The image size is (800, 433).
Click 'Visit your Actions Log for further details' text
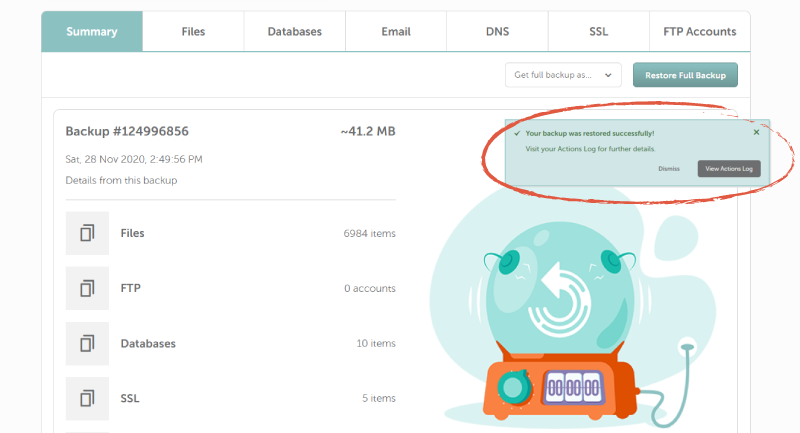(590, 149)
